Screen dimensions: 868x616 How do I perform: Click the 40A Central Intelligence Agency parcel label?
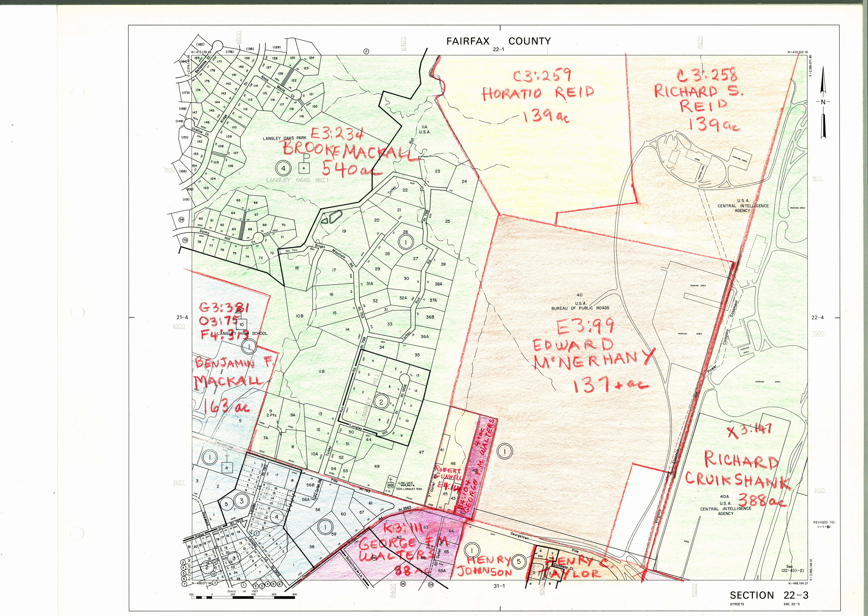pyautogui.click(x=725, y=505)
